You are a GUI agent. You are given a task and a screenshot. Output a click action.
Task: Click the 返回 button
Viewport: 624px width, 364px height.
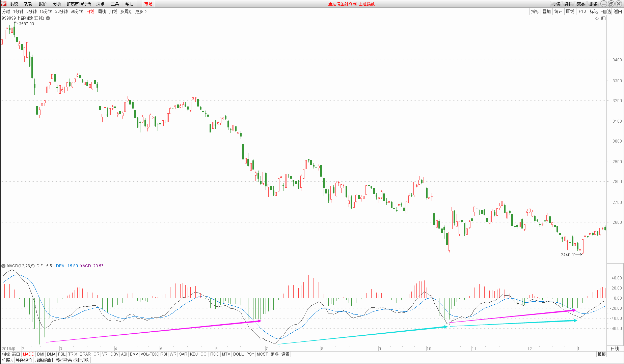coord(618,11)
